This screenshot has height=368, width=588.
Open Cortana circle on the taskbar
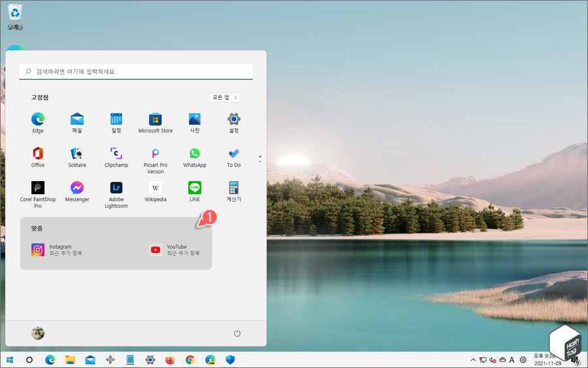click(29, 360)
